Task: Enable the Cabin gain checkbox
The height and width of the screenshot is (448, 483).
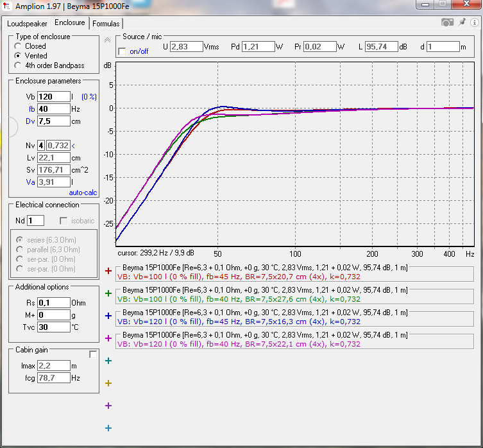Action: [93, 354]
